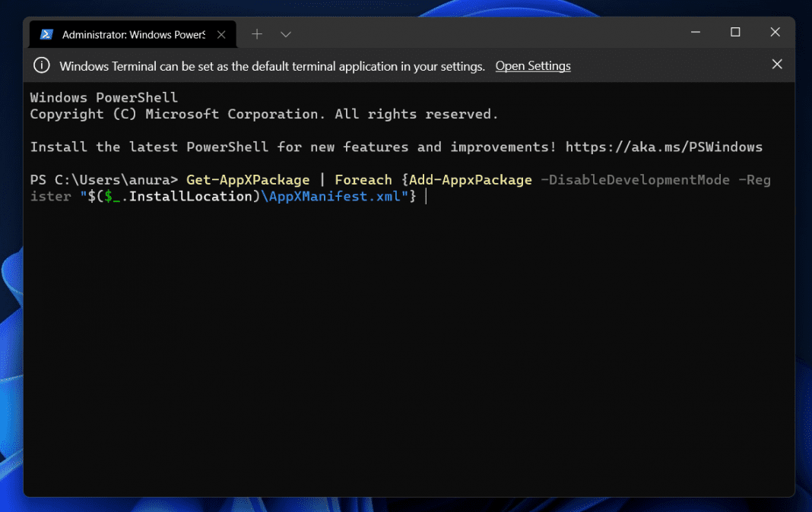Click the Get-AppXPackage command text
The height and width of the screenshot is (512, 812).
coord(247,179)
